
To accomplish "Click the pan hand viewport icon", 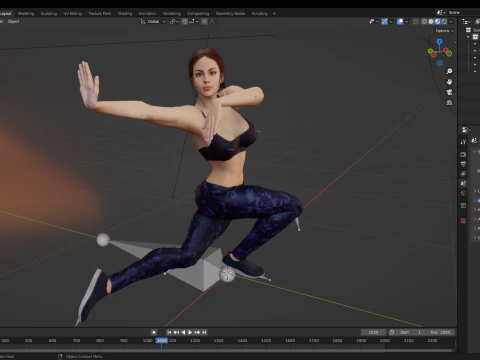I will coord(449,82).
